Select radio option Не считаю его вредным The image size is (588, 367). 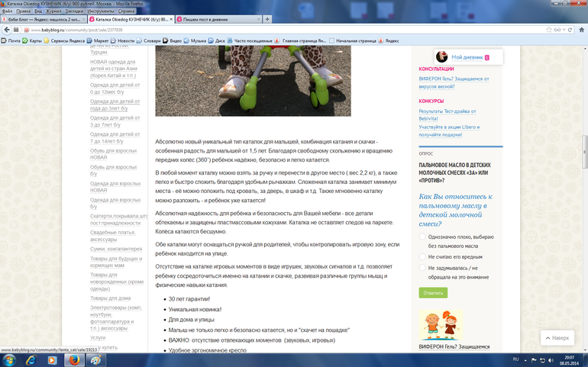tap(422, 256)
